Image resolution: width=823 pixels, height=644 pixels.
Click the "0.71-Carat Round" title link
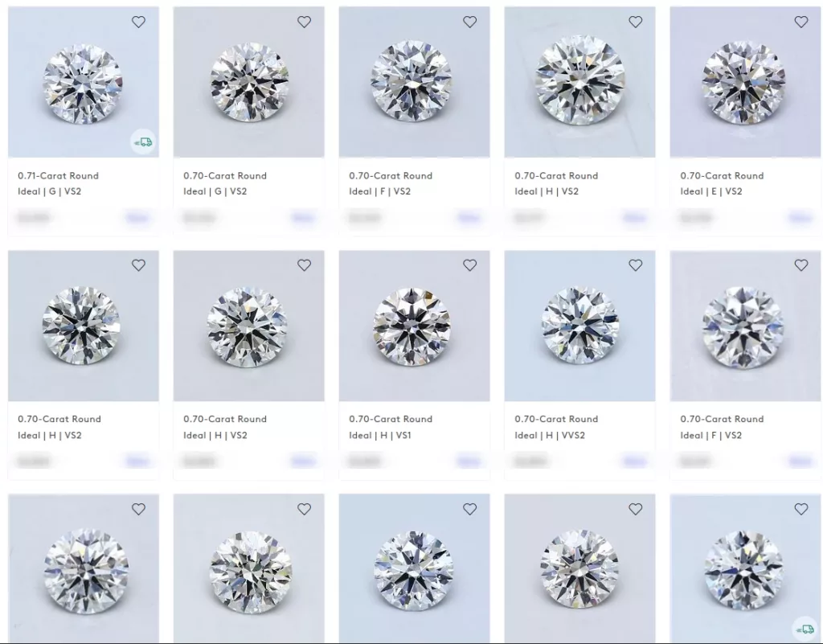point(58,176)
